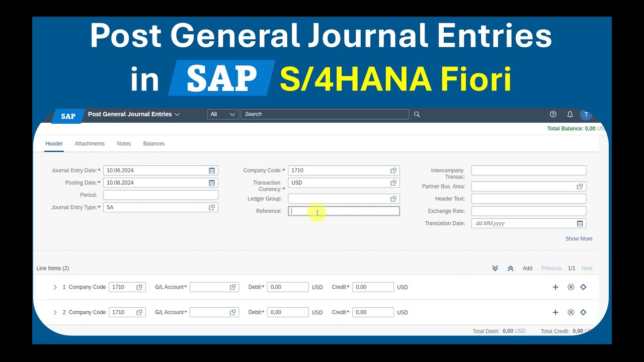
Task: Click the Add line items button
Action: [x=527, y=268]
